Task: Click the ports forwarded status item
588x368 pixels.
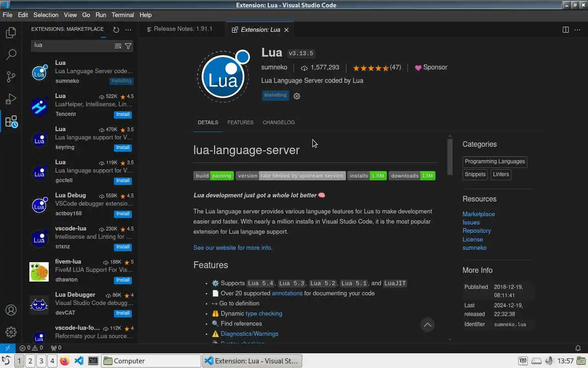Action: (x=56, y=348)
